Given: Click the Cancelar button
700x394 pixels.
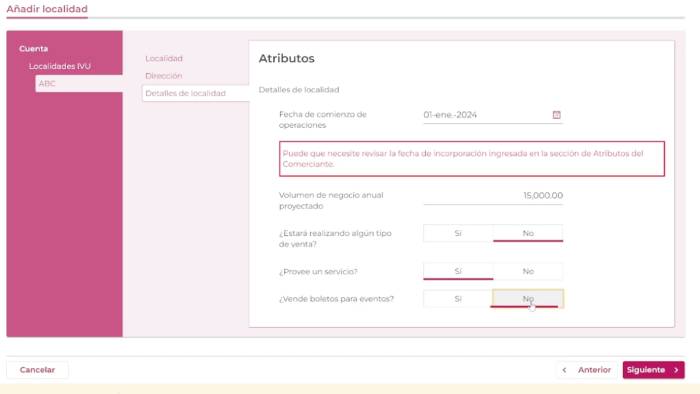Looking at the screenshot, I should (38, 370).
